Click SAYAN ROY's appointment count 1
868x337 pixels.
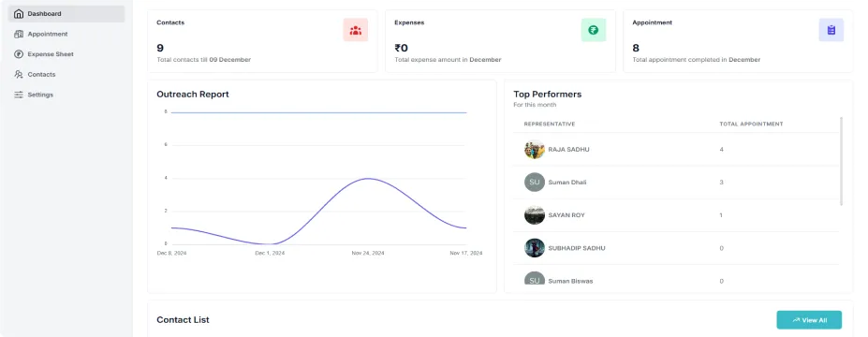(x=721, y=215)
